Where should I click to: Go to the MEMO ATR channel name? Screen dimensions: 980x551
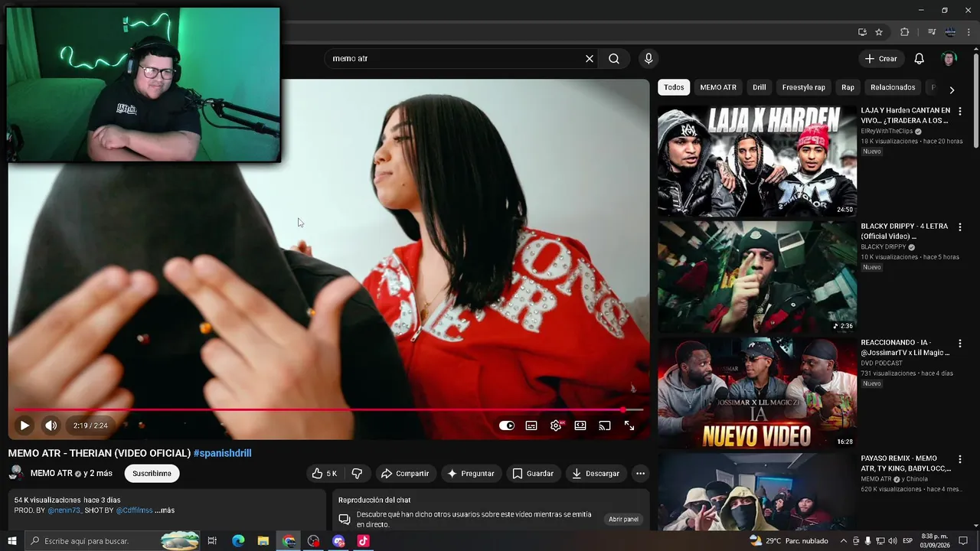click(x=51, y=474)
